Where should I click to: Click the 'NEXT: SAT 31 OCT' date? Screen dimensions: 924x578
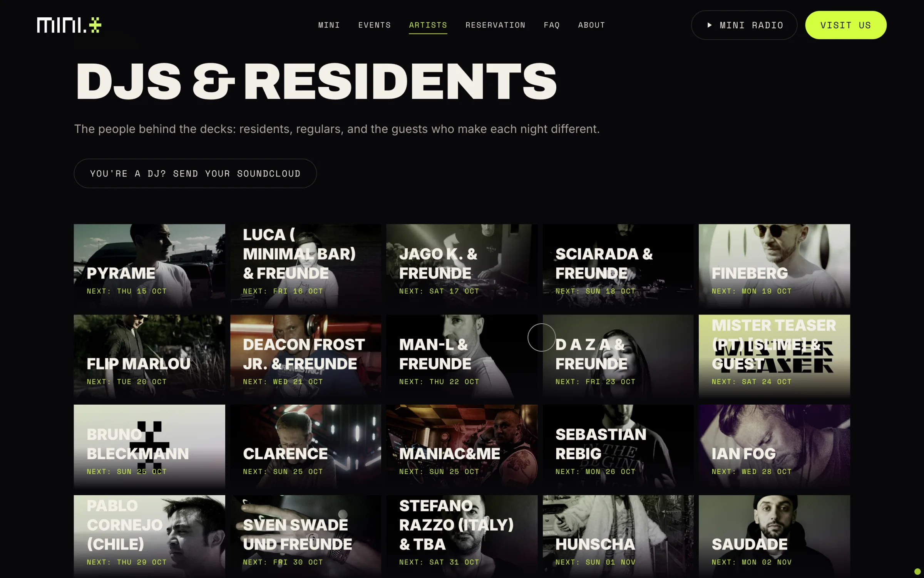pos(439,562)
